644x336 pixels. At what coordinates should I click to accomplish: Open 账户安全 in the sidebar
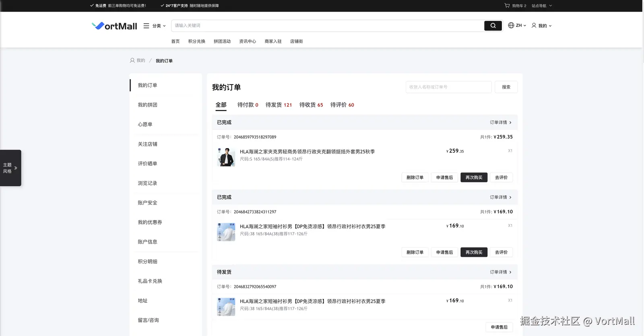[148, 203]
